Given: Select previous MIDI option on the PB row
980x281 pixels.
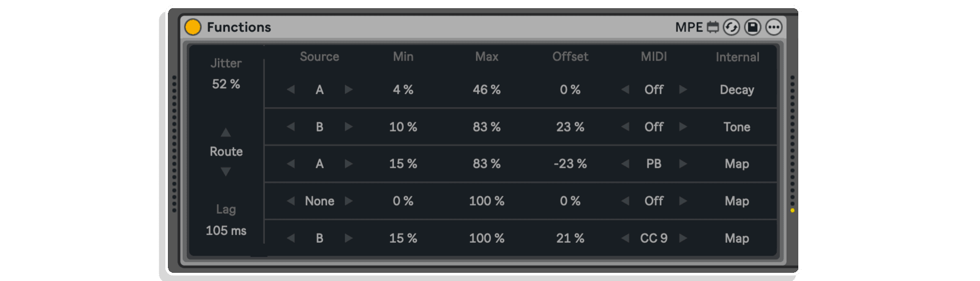Looking at the screenshot, I should point(625,164).
